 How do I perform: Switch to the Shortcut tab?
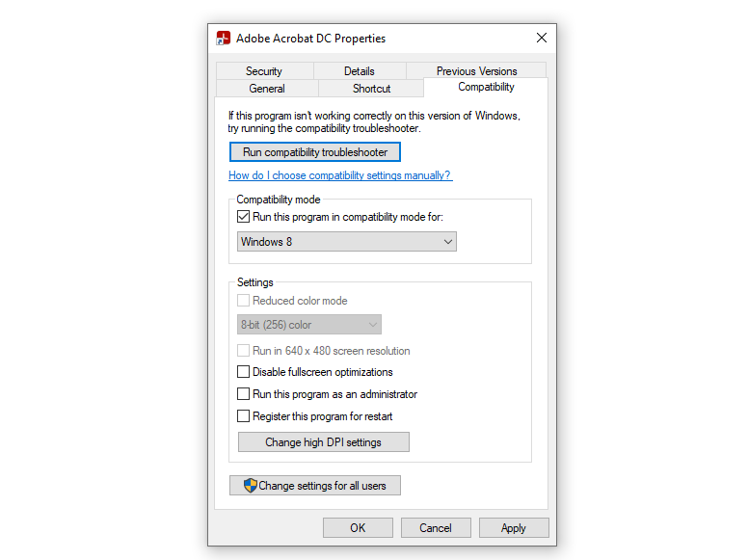pos(371,89)
